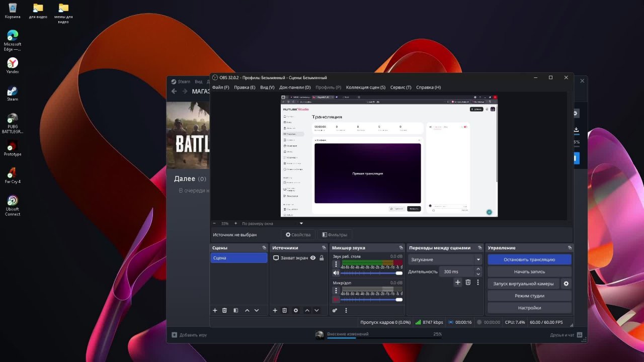644x362 pixels.
Task: Open scene filters icon in Сцены panel
Action: (235, 311)
